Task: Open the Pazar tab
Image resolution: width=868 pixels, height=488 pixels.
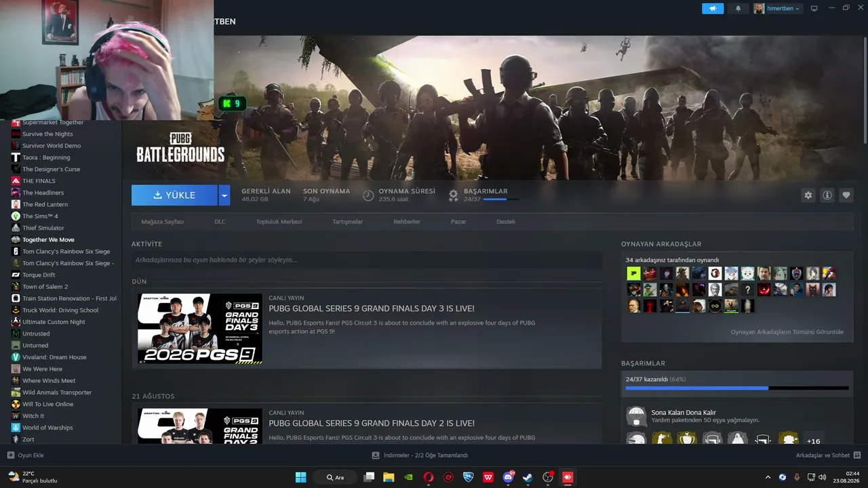Action: [458, 222]
